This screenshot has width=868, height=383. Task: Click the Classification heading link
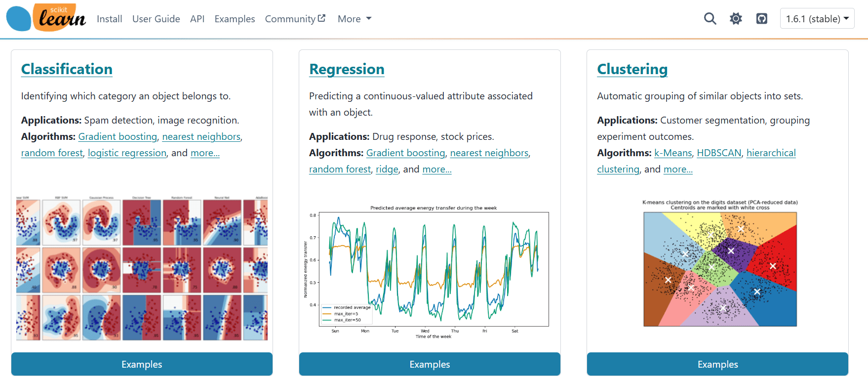(x=67, y=69)
